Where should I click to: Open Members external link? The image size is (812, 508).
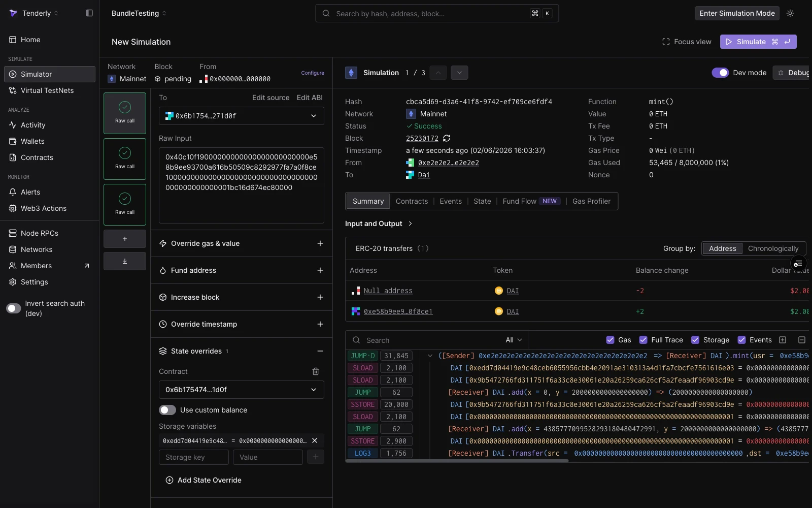pyautogui.click(x=50, y=266)
